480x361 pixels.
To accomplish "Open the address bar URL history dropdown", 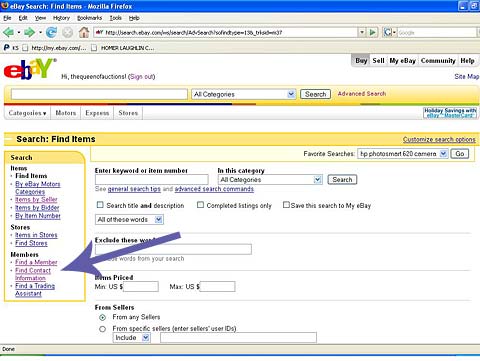I will 362,32.
